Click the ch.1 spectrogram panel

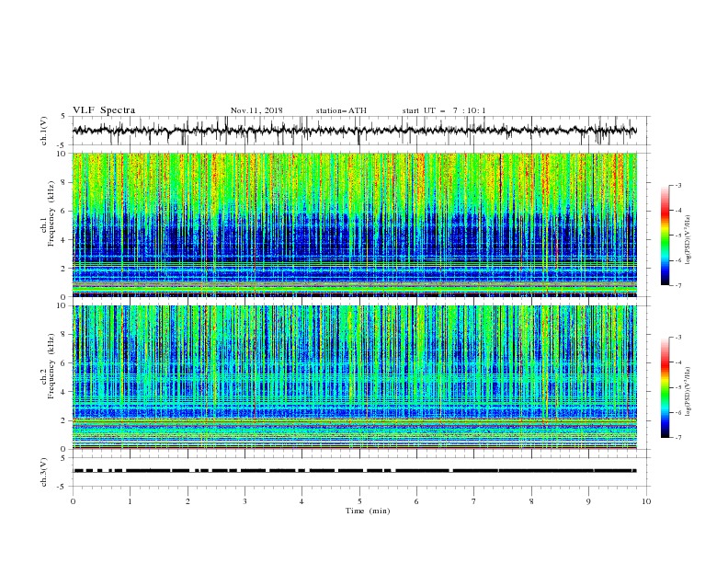point(354,224)
